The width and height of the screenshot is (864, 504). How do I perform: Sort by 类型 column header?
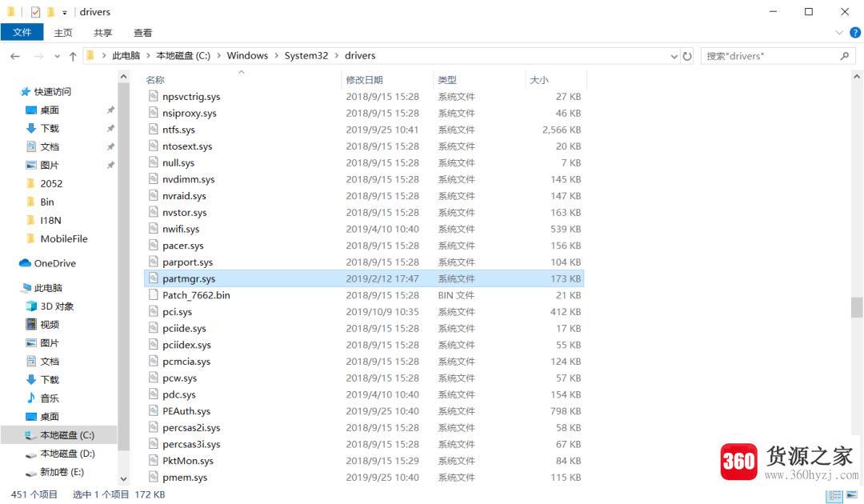[x=447, y=80]
